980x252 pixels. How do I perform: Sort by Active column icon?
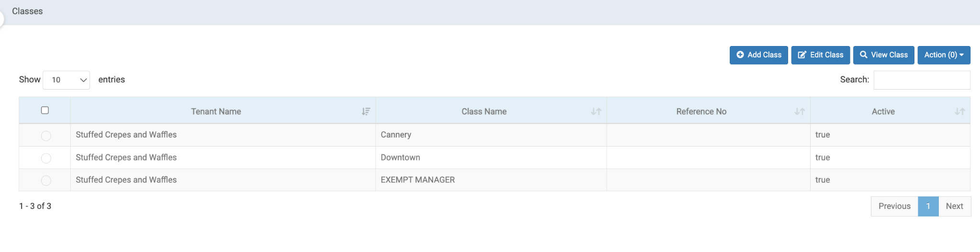pyautogui.click(x=959, y=112)
